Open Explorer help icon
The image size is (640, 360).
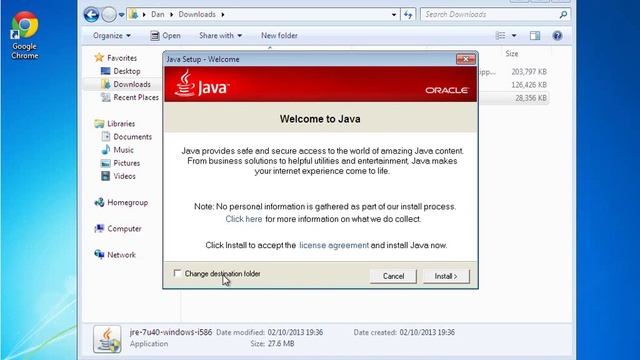(557, 36)
